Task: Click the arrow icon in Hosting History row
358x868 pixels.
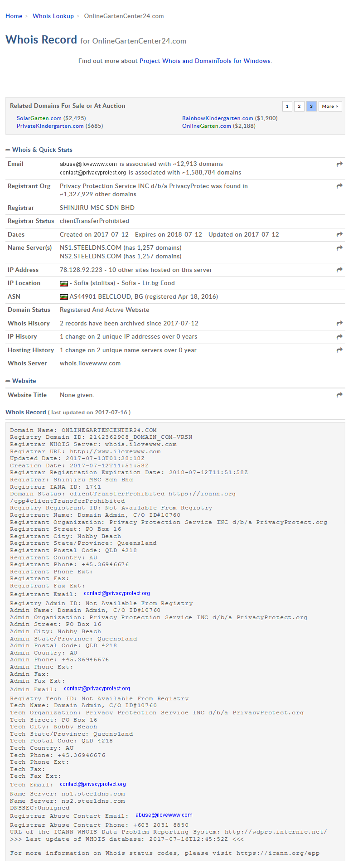Action: click(x=339, y=350)
